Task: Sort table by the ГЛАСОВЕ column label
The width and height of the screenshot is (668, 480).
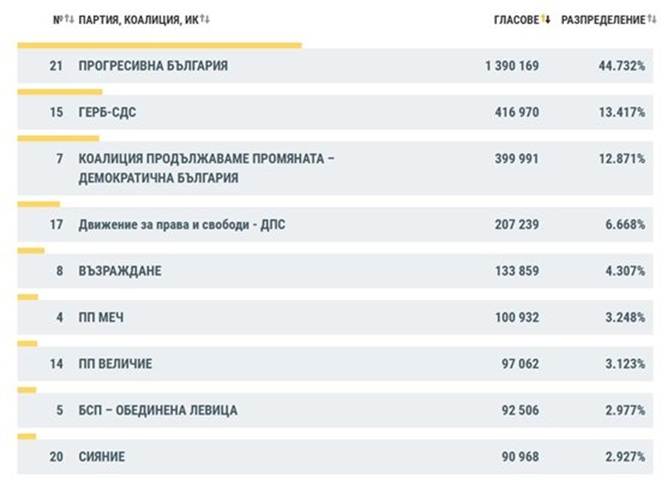Action: [x=516, y=20]
